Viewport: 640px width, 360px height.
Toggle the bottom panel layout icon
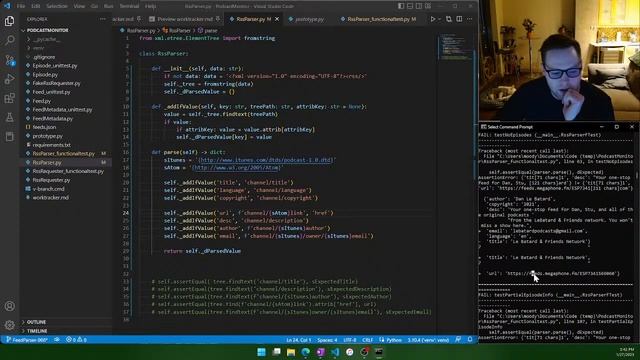point(410,6)
